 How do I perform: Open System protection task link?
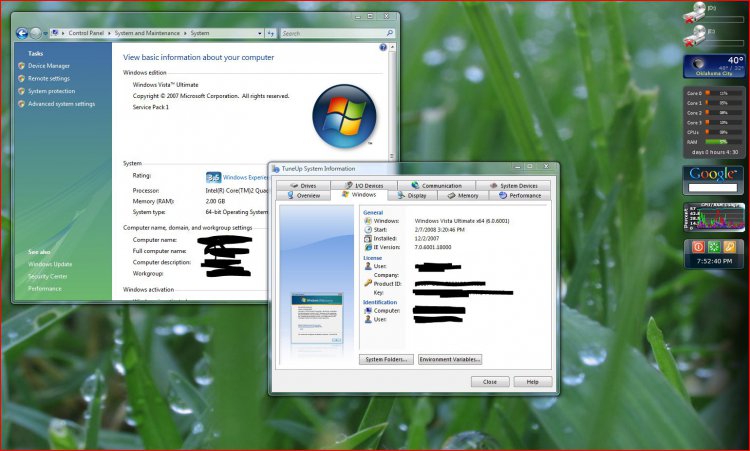51,91
